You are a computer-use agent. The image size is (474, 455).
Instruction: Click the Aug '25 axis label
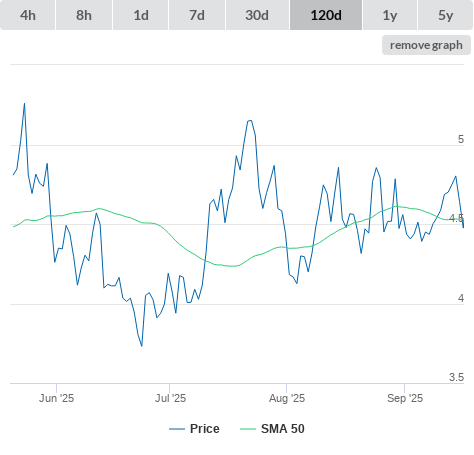coord(287,398)
